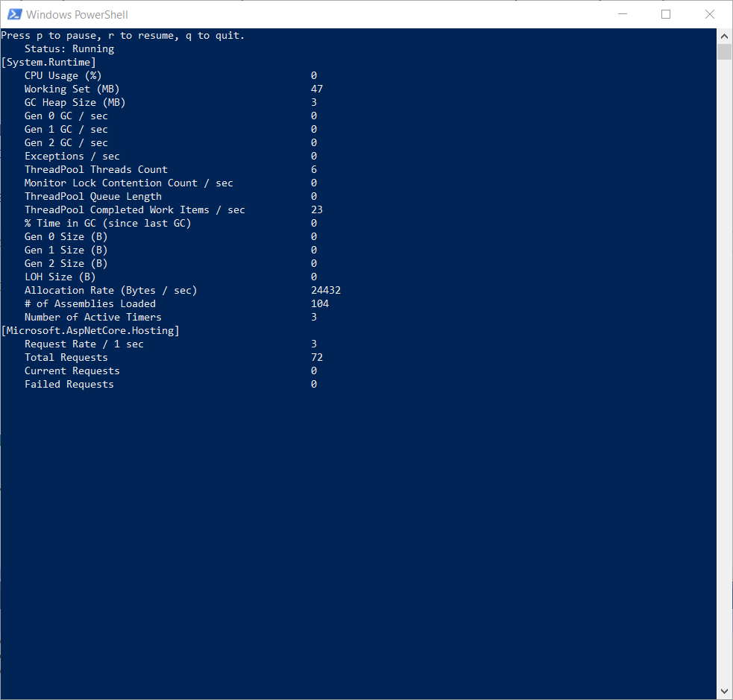Screen dimensions: 733x700
Task: Click the assemblies loaded value '104'
Action: [320, 303]
